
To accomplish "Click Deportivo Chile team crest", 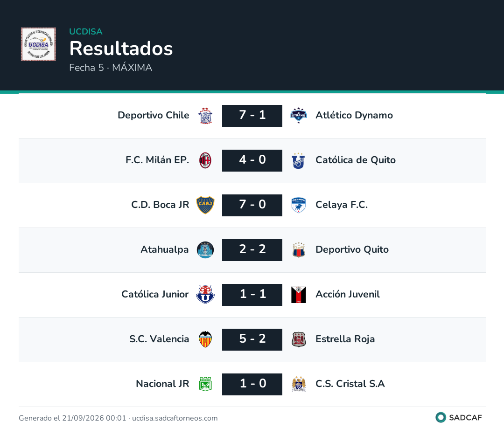I will (x=205, y=116).
